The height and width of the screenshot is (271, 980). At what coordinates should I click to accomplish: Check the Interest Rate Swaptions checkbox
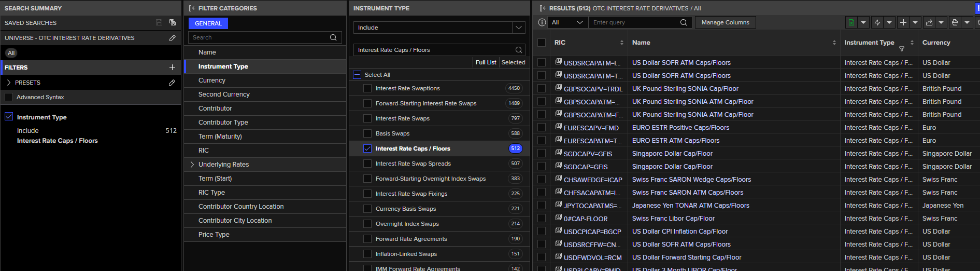(x=367, y=88)
